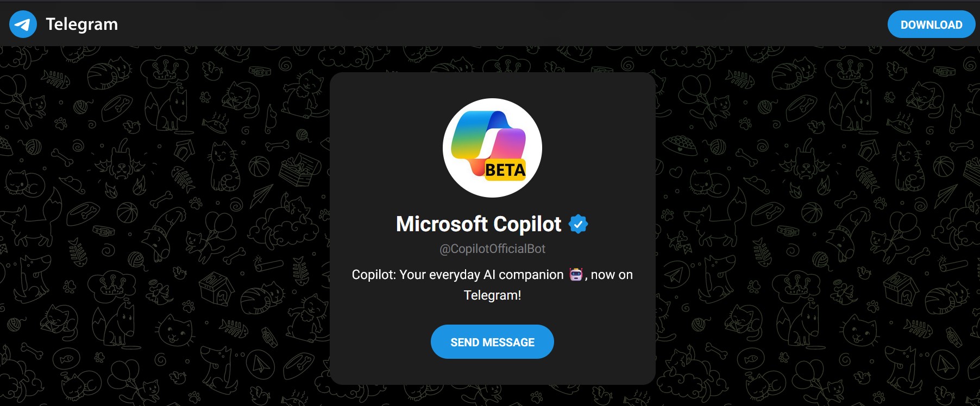
Task: Click the robot emoji in description
Action: pyautogui.click(x=576, y=275)
